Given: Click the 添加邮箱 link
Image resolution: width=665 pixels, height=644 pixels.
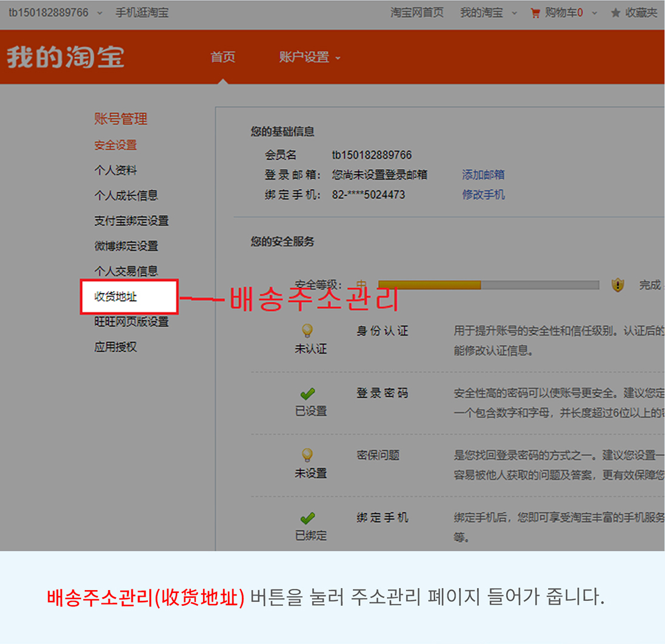Looking at the screenshot, I should [484, 175].
